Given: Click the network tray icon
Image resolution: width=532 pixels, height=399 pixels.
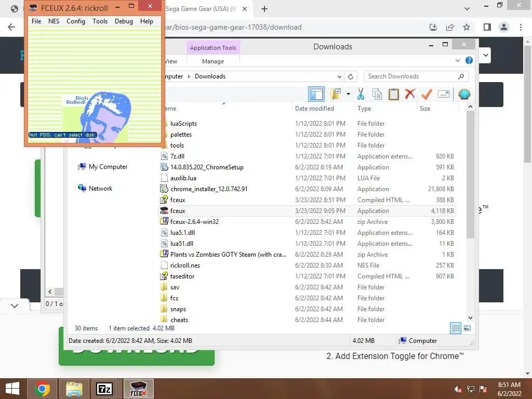Looking at the screenshot, I should pos(471,389).
